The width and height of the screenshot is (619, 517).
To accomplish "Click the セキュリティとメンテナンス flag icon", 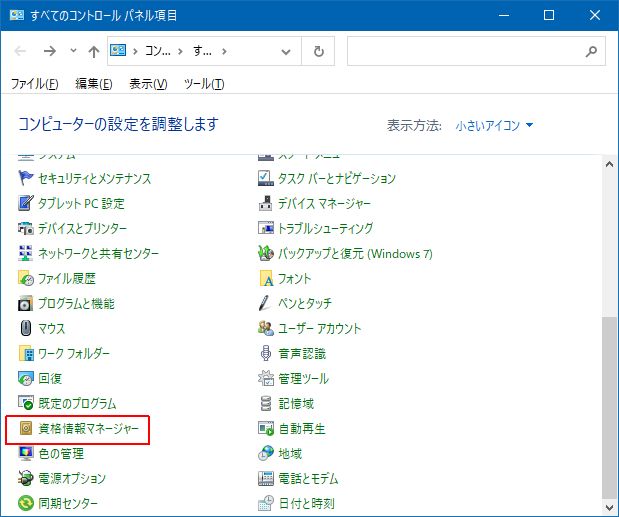I will point(26,179).
